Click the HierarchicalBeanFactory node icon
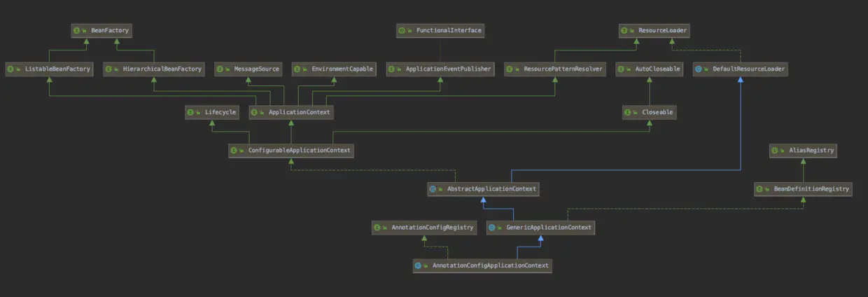Viewport: 868px width, 297px height. [110, 69]
